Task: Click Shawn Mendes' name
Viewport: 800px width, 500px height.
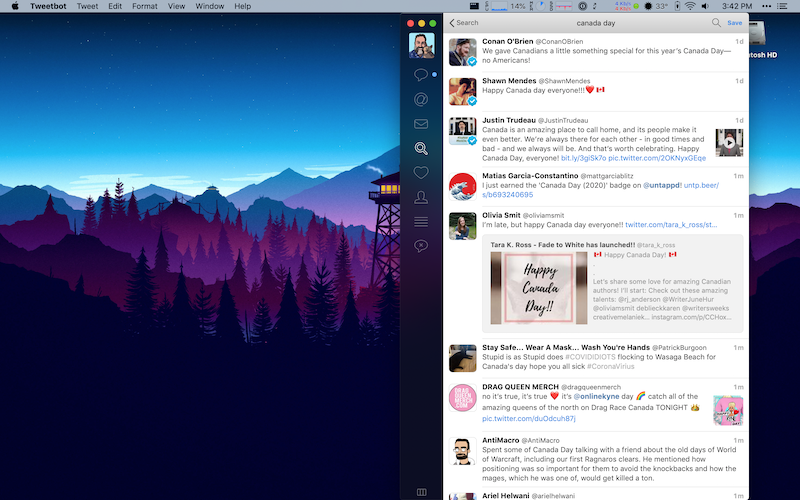Action: [x=509, y=81]
